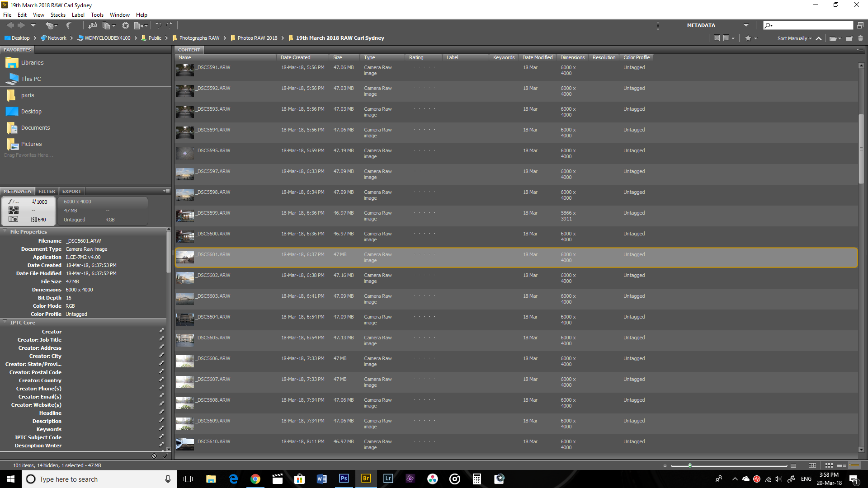Open the Sort Manually dropdown
The image size is (868, 488).
(x=793, y=38)
